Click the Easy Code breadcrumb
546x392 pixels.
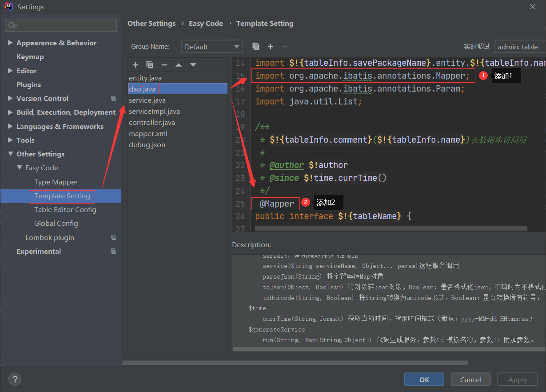(206, 23)
